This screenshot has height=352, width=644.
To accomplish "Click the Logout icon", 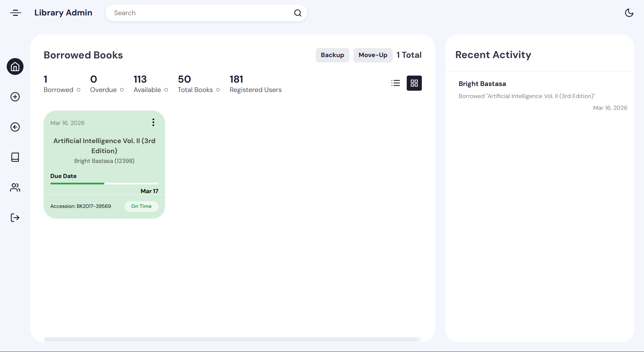I will click(x=15, y=218).
